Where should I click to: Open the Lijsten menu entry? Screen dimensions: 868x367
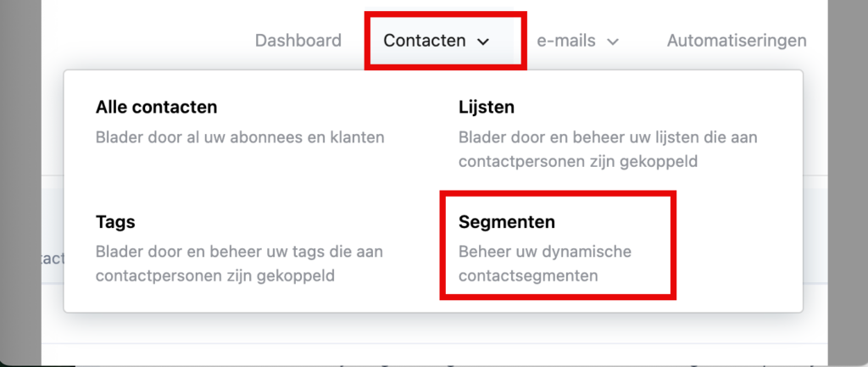click(x=487, y=108)
